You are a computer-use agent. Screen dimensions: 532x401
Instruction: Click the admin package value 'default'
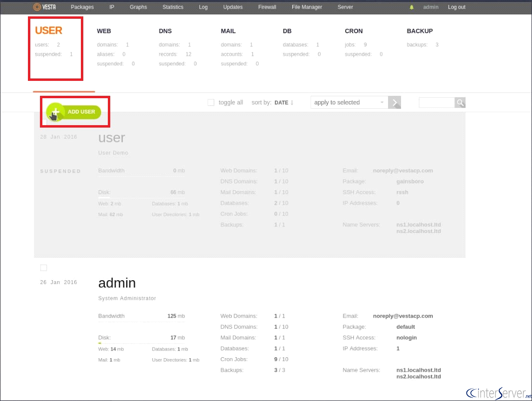pyautogui.click(x=406, y=327)
